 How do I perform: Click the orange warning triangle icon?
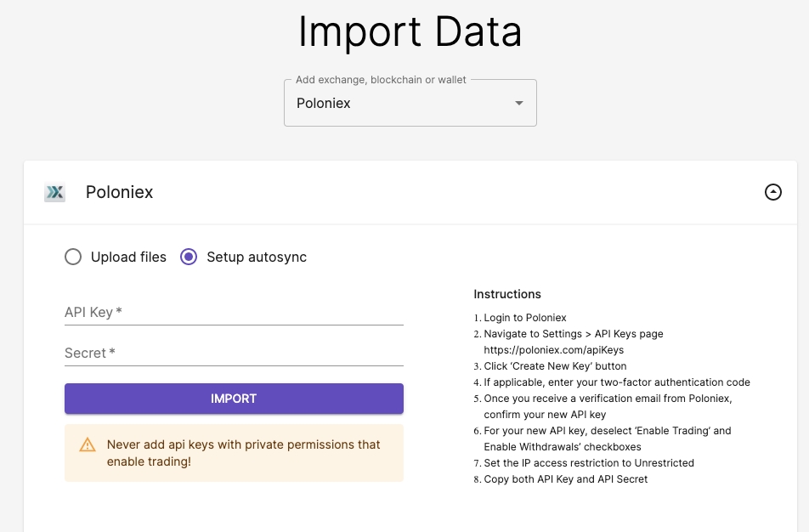(x=88, y=444)
